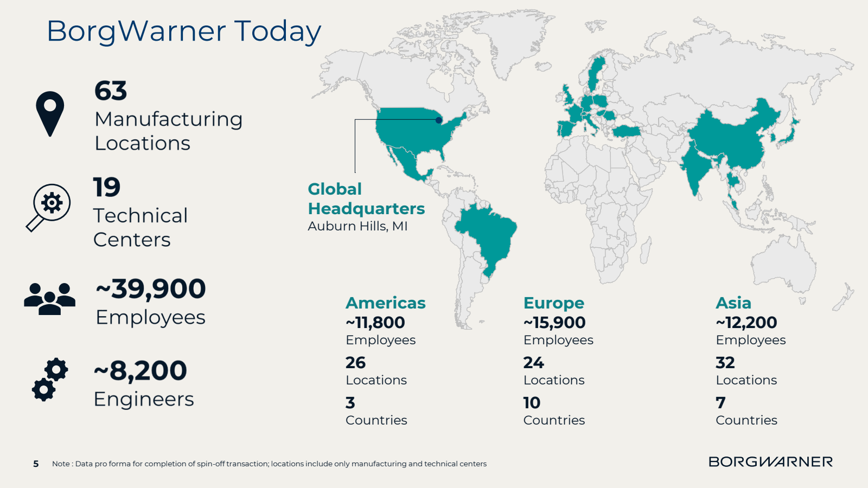Click the magnifier gear technical centers icon
The image size is (868, 488).
(x=48, y=208)
